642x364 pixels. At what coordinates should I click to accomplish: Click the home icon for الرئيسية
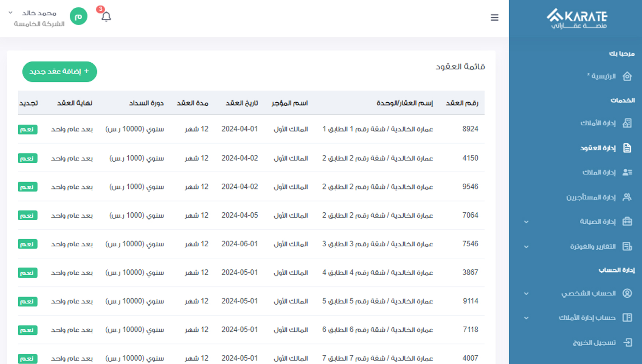(x=627, y=76)
